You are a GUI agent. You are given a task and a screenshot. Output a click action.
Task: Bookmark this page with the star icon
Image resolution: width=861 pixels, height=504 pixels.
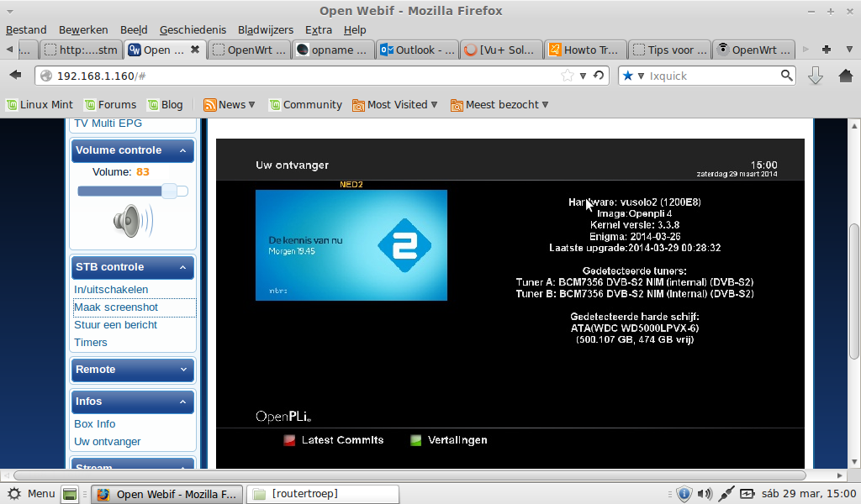(568, 76)
